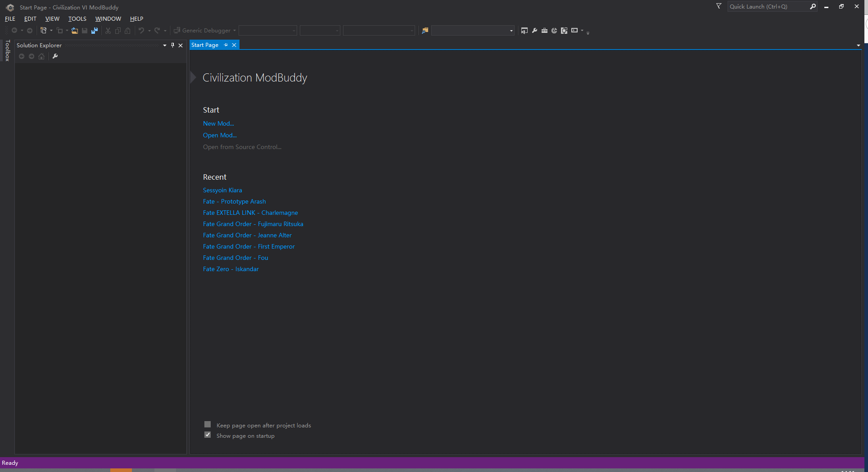868x472 pixels.
Task: Pin the Solution Explorer panel
Action: coord(172,45)
